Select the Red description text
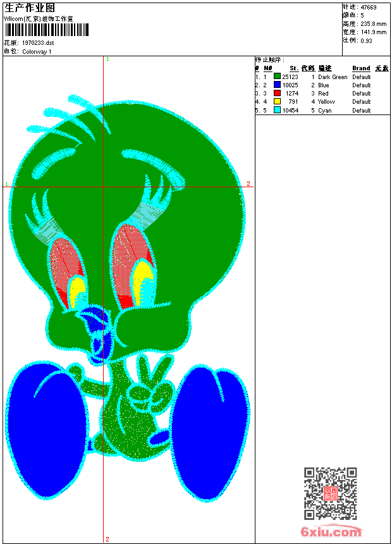392x544 pixels. coord(323,94)
